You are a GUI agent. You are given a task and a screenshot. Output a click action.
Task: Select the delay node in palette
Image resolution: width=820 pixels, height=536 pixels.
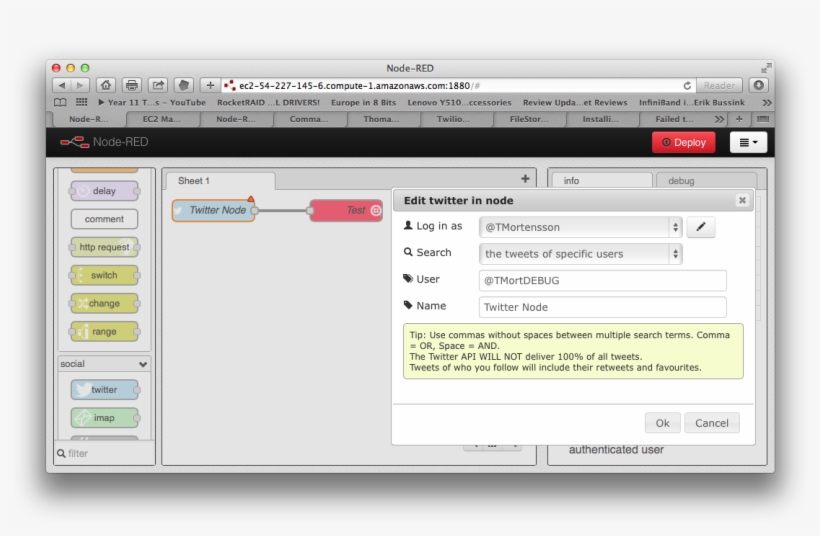click(x=104, y=191)
